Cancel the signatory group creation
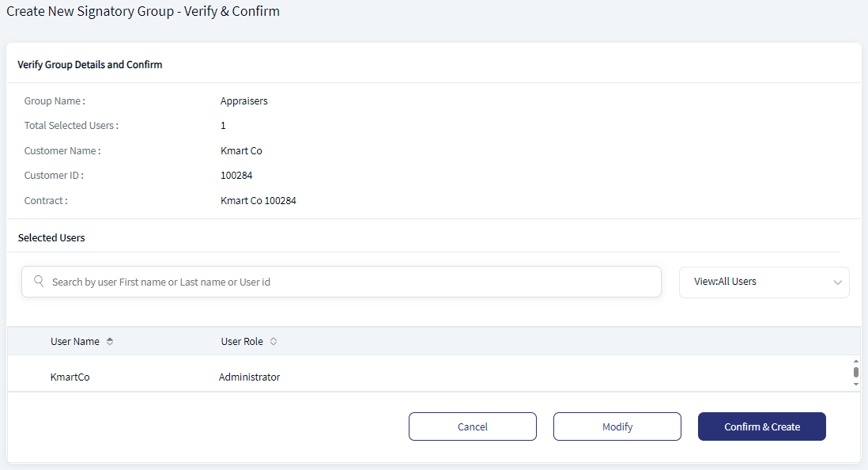 (472, 426)
